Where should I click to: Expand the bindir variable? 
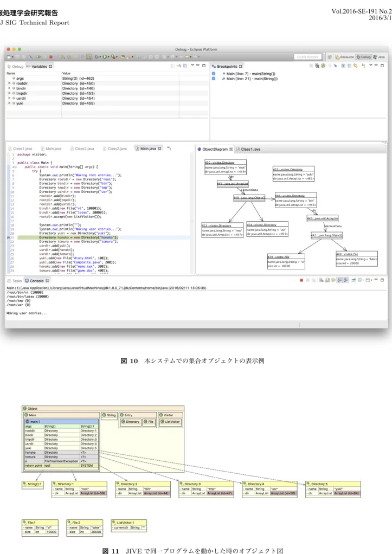click(10, 88)
